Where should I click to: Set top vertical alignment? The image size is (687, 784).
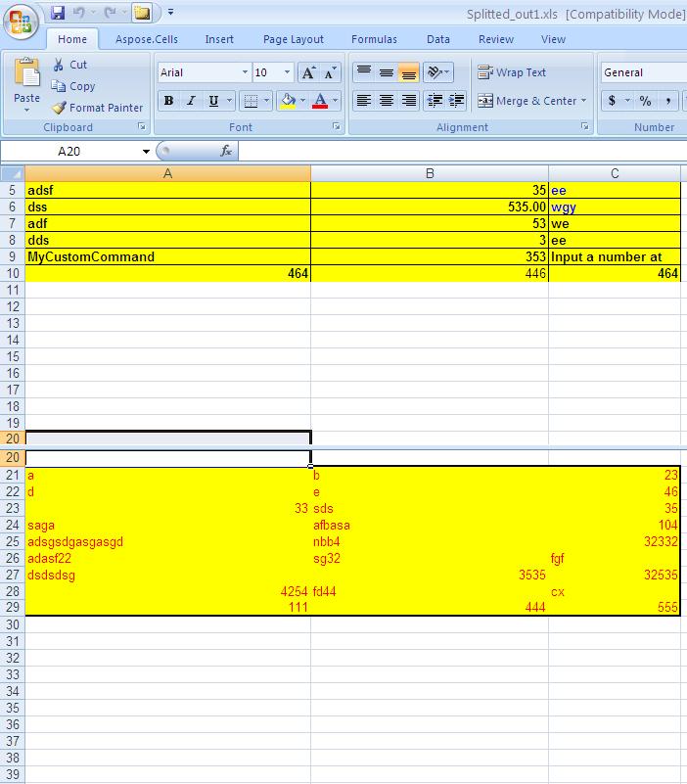tap(364, 72)
